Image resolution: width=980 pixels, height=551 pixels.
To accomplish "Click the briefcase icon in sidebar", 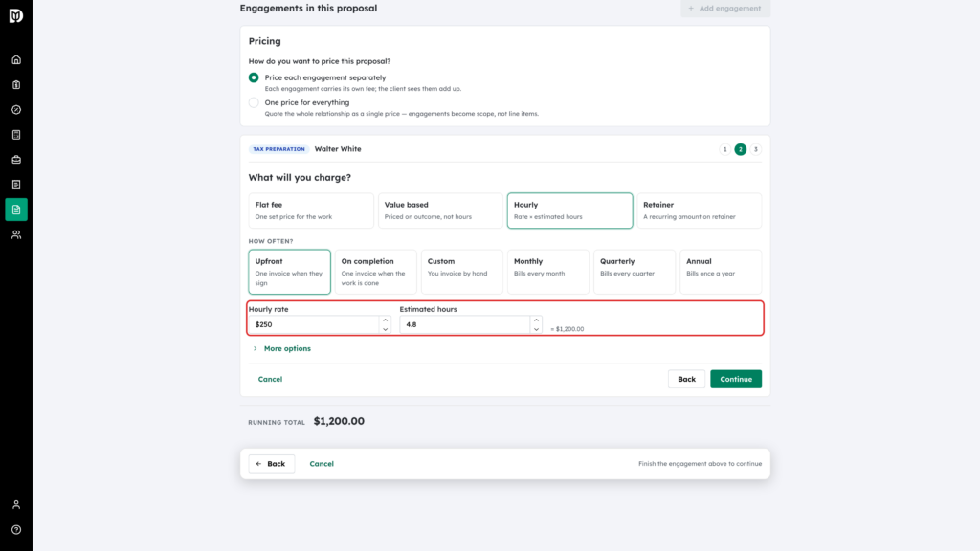I will pyautogui.click(x=16, y=160).
